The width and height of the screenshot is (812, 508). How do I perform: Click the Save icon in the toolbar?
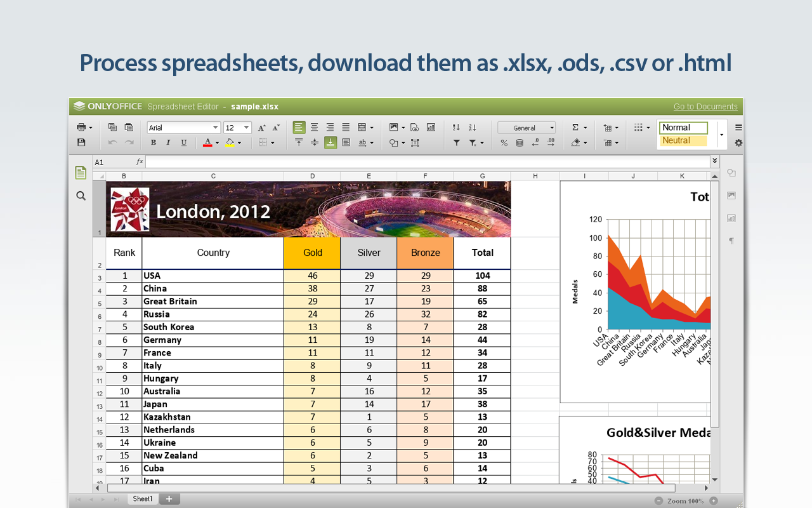point(81,143)
